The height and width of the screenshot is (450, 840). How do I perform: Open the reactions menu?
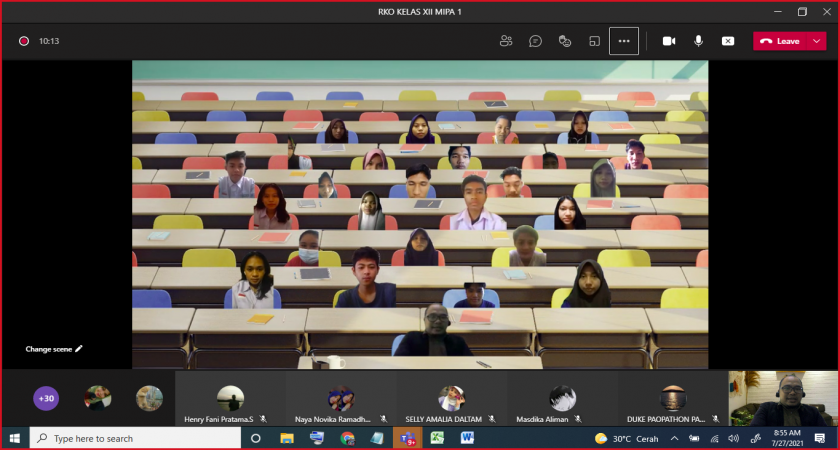(565, 41)
